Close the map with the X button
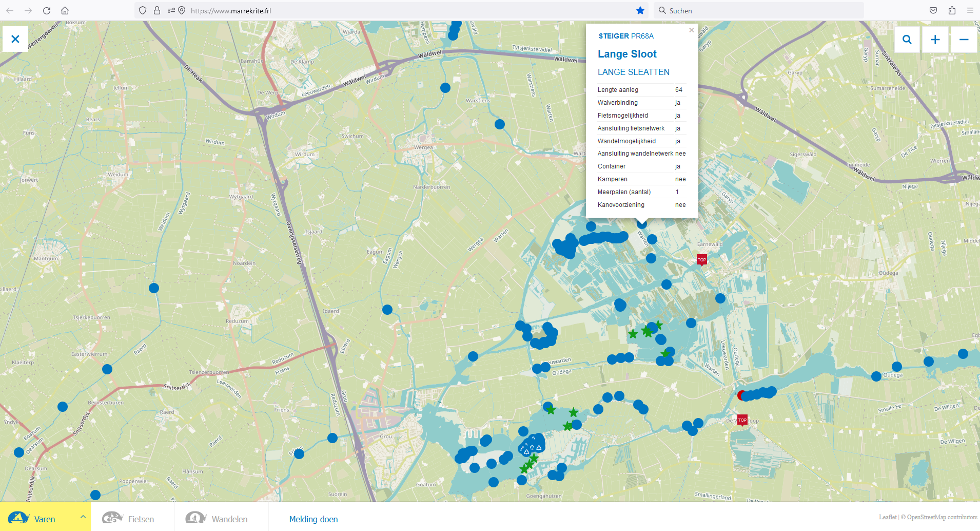Screen dimensions: 980x531 click(x=15, y=39)
